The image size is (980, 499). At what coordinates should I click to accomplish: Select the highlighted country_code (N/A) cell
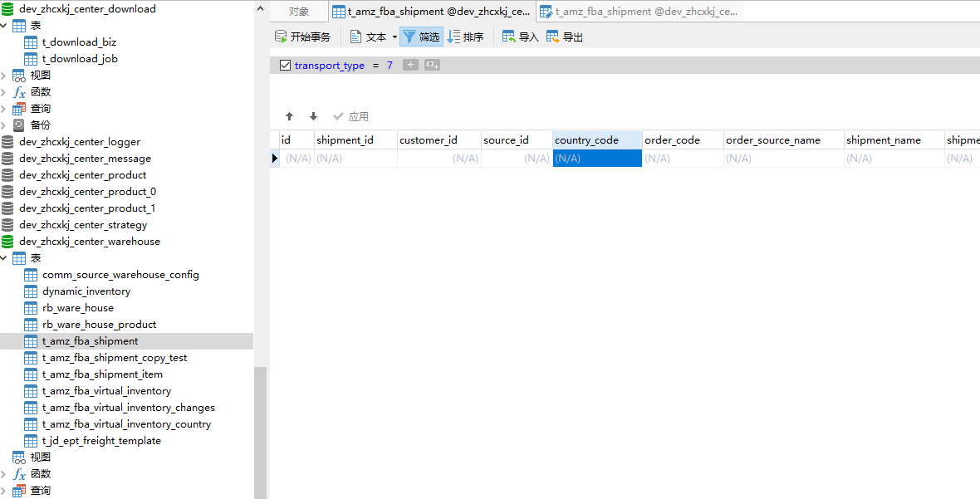[597, 159]
